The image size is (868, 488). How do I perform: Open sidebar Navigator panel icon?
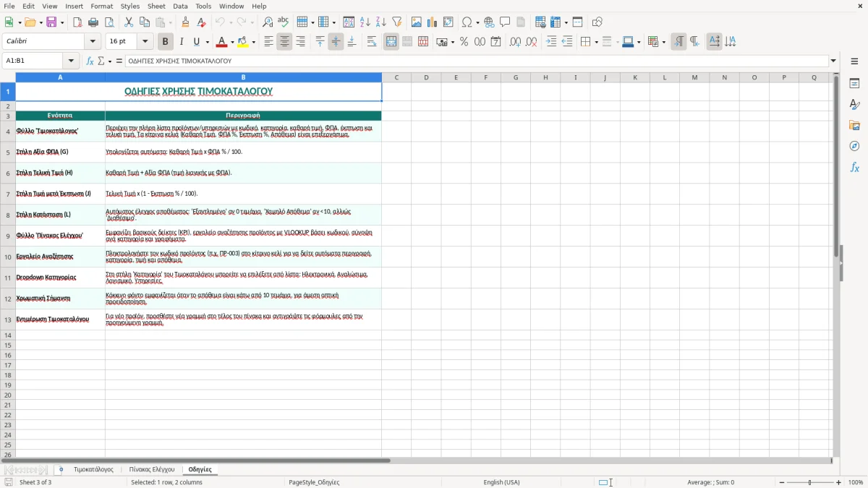[x=854, y=146]
